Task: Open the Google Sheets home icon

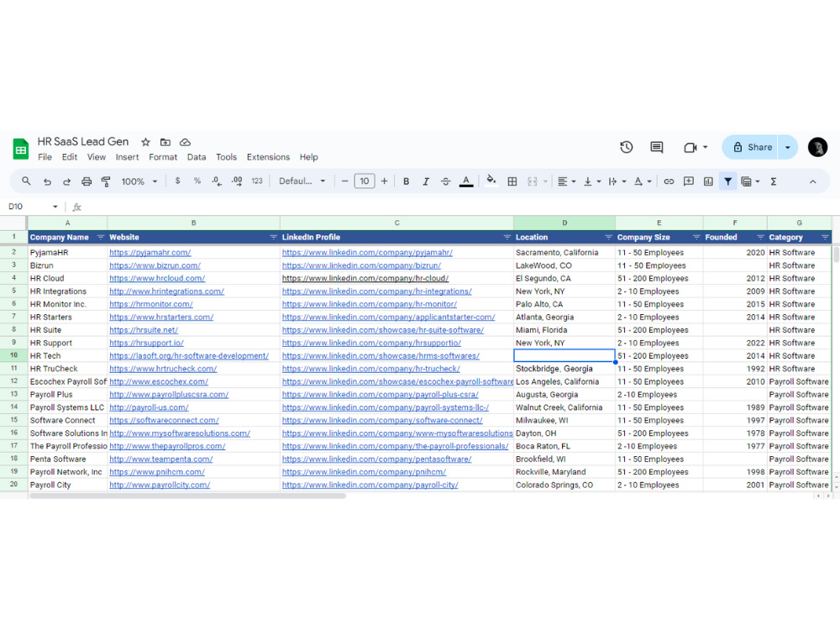Action: point(21,149)
